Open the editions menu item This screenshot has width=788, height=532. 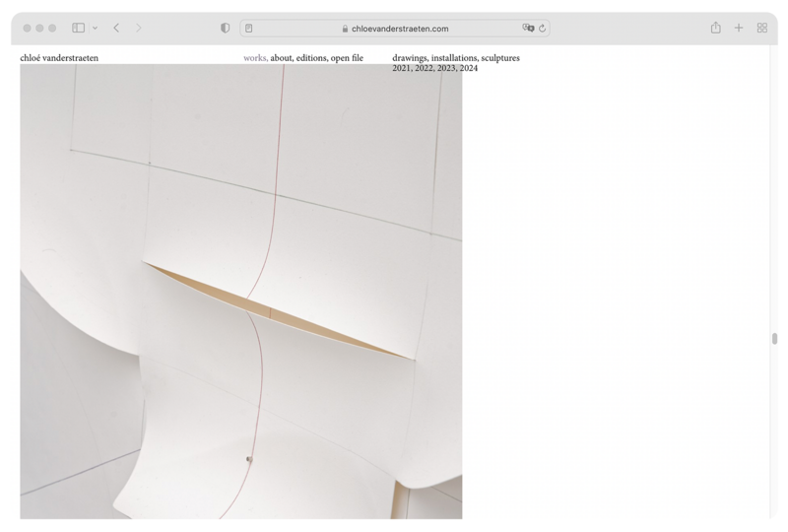tap(312, 58)
